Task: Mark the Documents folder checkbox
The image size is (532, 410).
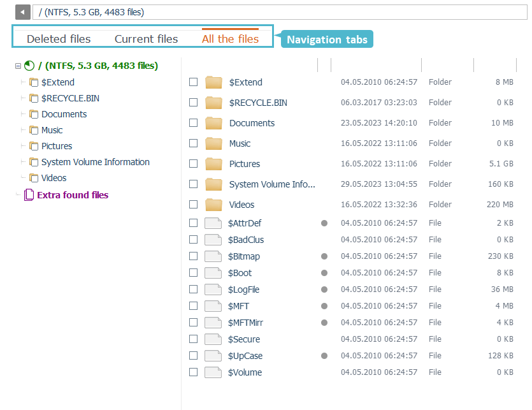Action: 193,122
